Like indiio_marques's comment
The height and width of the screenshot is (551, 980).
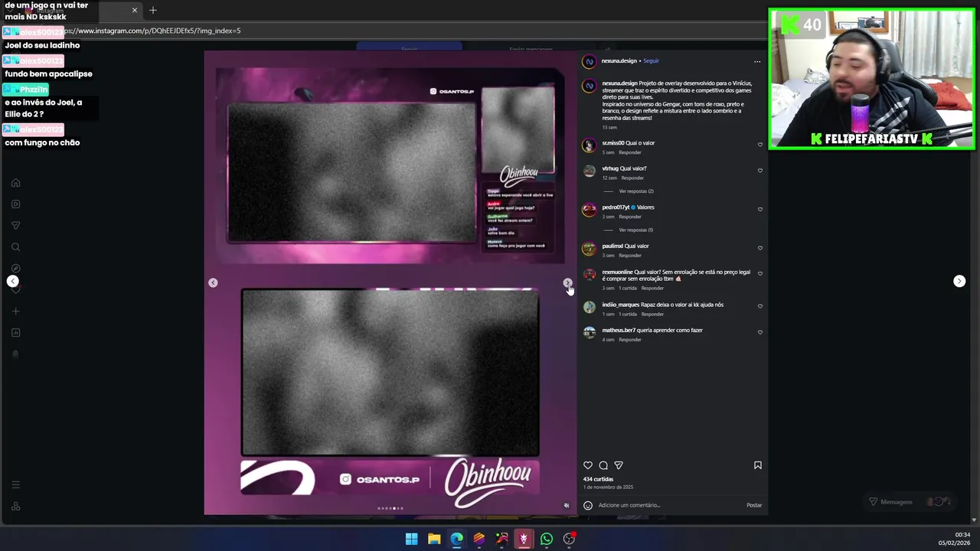[760, 306]
